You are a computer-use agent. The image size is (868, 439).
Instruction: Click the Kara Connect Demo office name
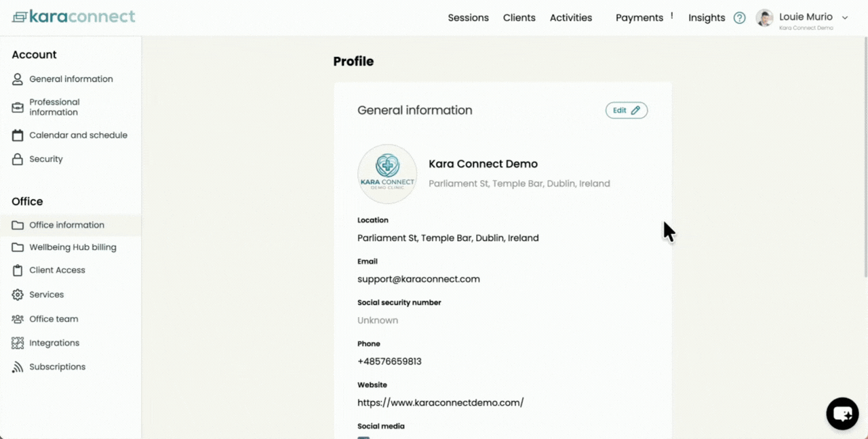click(x=483, y=164)
